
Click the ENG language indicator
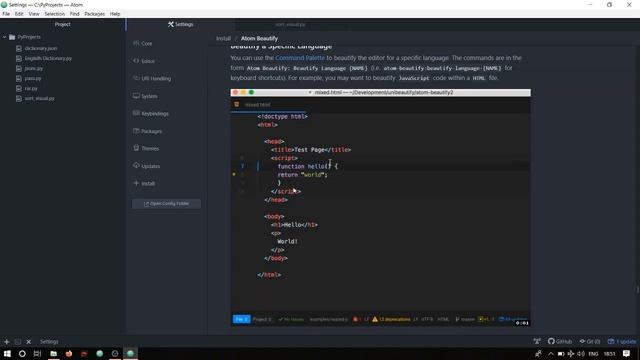593,353
